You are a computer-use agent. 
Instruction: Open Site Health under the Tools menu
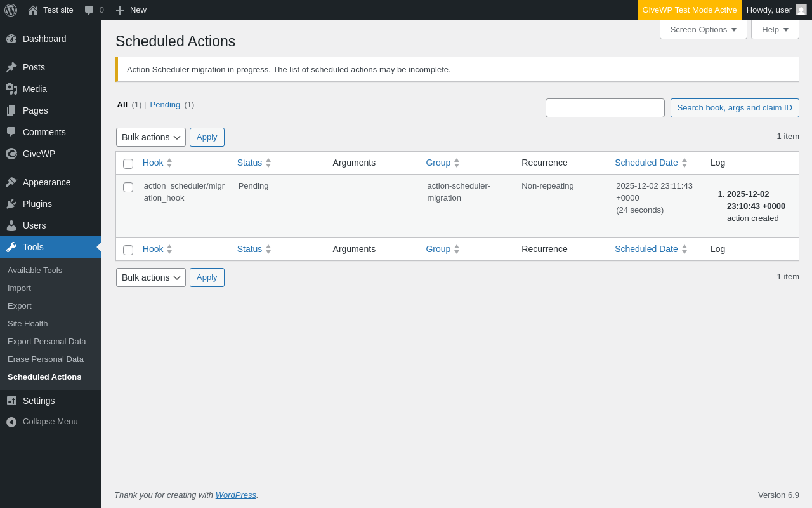coord(27,323)
